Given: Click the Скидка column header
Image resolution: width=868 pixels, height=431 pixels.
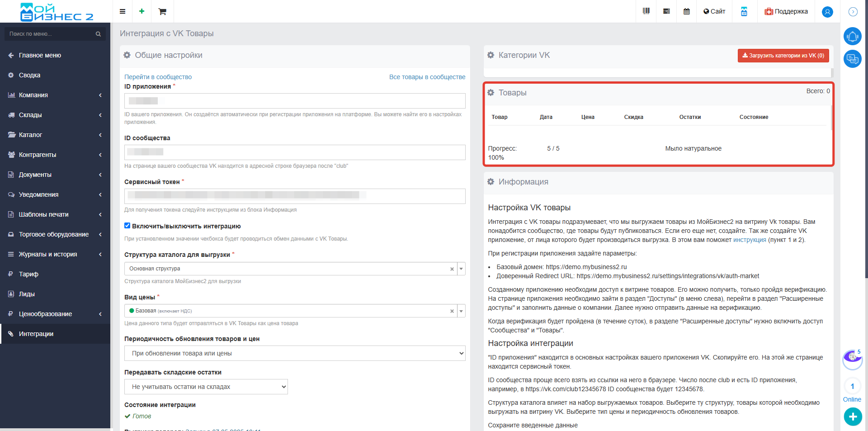Looking at the screenshot, I should pos(633,117).
